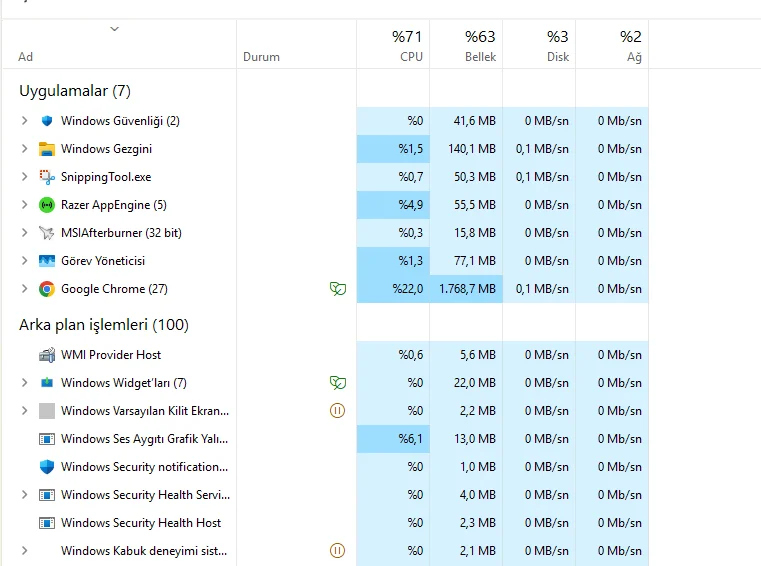Click the WMI Provider Host icon

47,355
